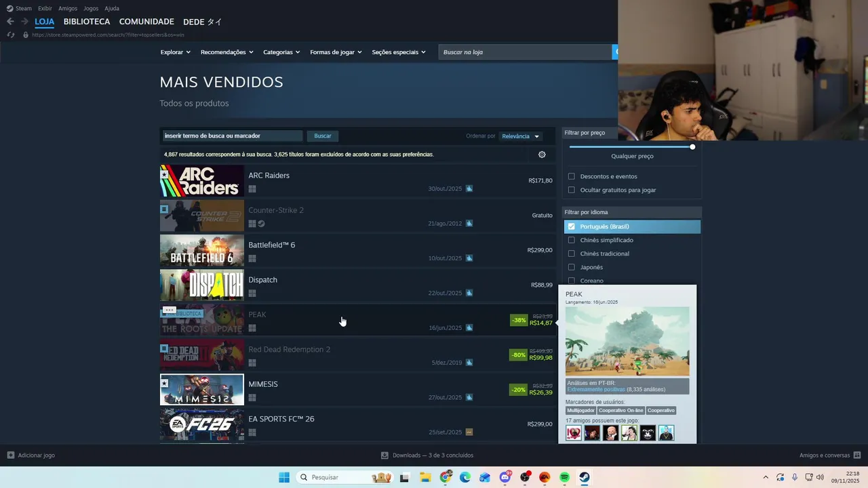Viewport: 868px width, 488px height.
Task: Enable Descontos e eventos checkbox
Action: pos(571,176)
